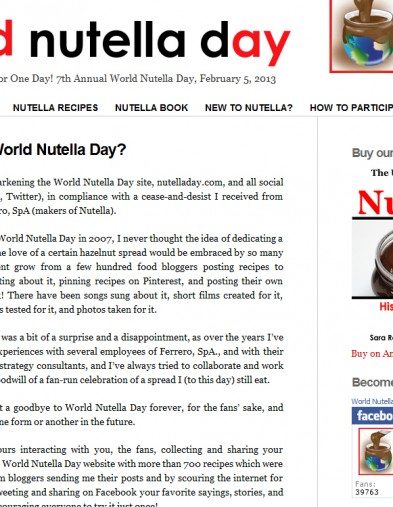Click the Fans: 39763 count

pyautogui.click(x=367, y=488)
